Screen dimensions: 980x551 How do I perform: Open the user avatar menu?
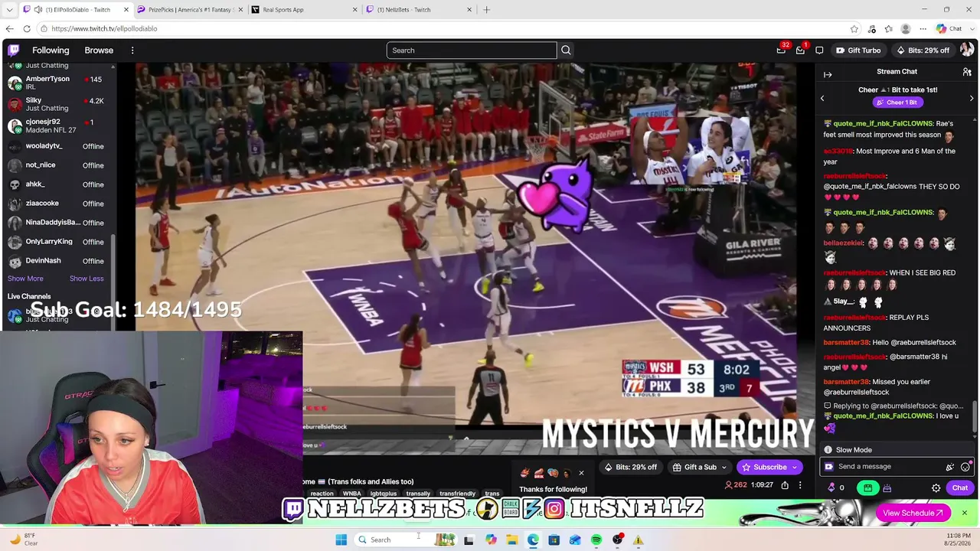pos(967,51)
